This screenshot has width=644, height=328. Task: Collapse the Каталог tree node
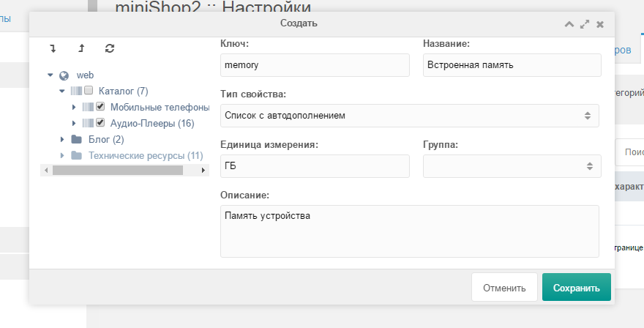pos(62,92)
